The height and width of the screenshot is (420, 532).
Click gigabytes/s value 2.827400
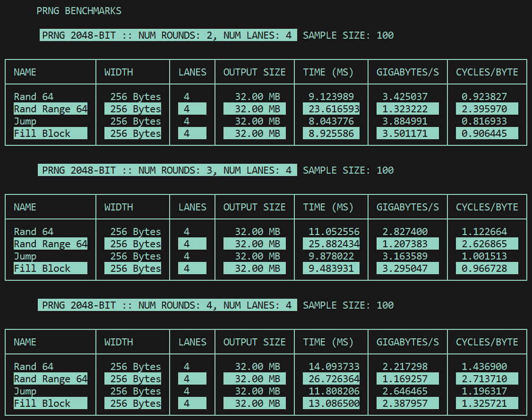405,232
